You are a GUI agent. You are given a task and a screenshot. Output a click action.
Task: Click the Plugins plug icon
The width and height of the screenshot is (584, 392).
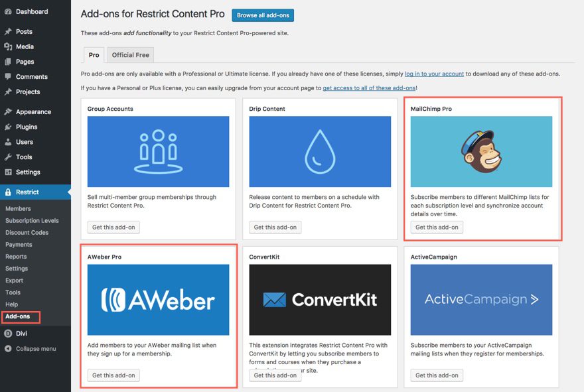(x=8, y=127)
